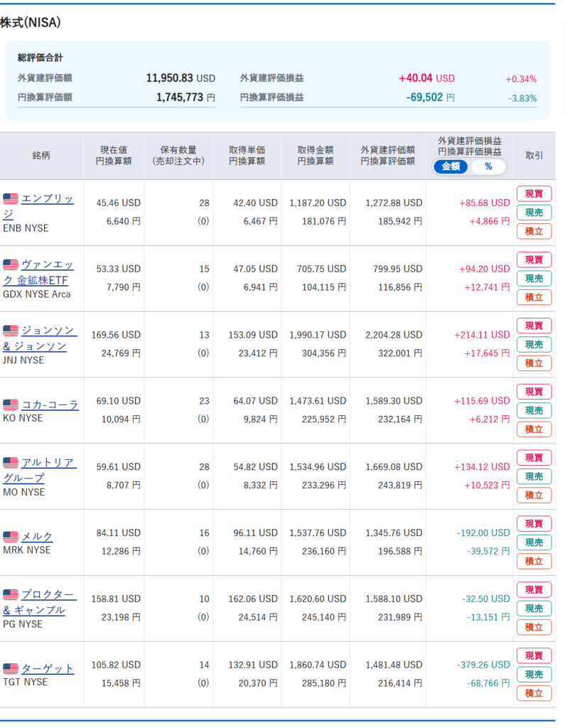Open the プロクター & ギャンブル link
Viewport: 565px width, 728px height.
[40, 602]
